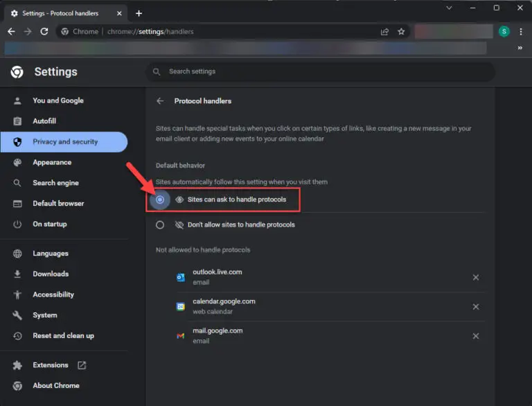Expand the tab search chevron in title bar
This screenshot has height=406, width=532.
[450, 8]
